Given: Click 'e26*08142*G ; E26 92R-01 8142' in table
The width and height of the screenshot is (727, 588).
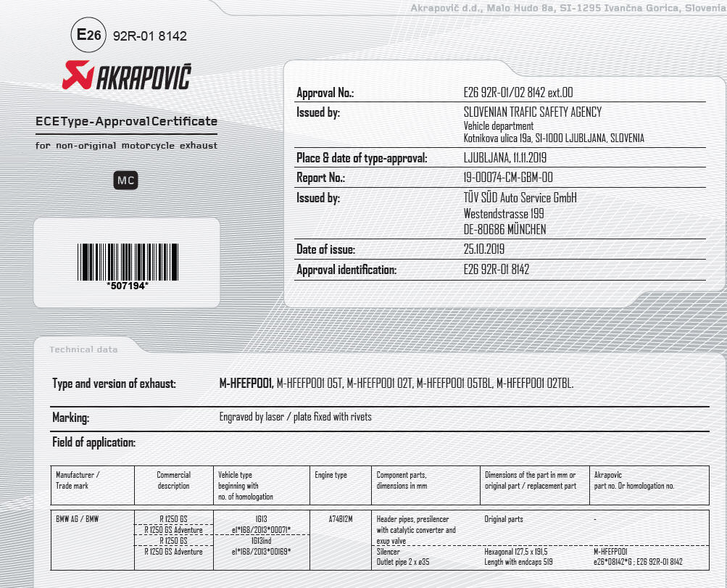Looking at the screenshot, I should 638,562.
